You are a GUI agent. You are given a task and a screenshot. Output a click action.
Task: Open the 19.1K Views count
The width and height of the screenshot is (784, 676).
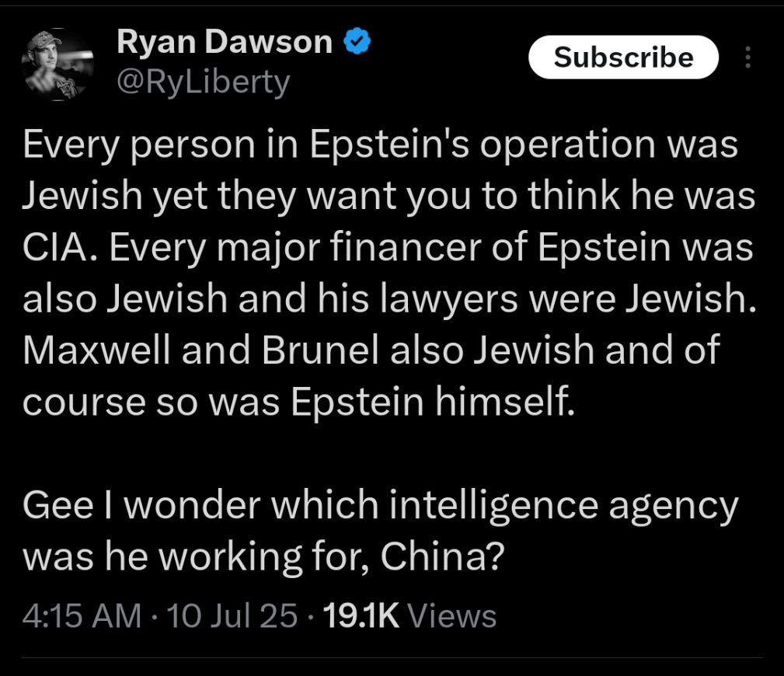[410, 615]
